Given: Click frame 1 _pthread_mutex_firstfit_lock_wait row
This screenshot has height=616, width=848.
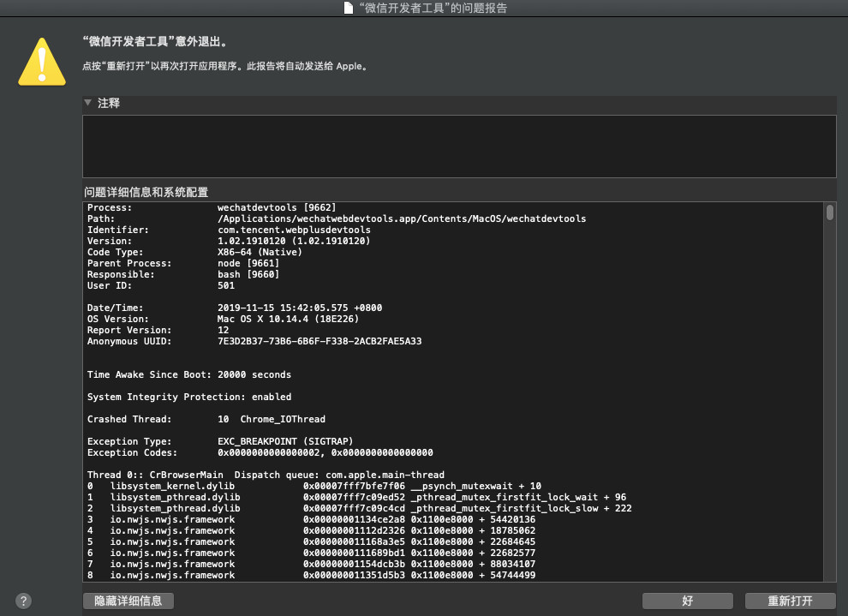Looking at the screenshot, I should pyautogui.click(x=357, y=497).
